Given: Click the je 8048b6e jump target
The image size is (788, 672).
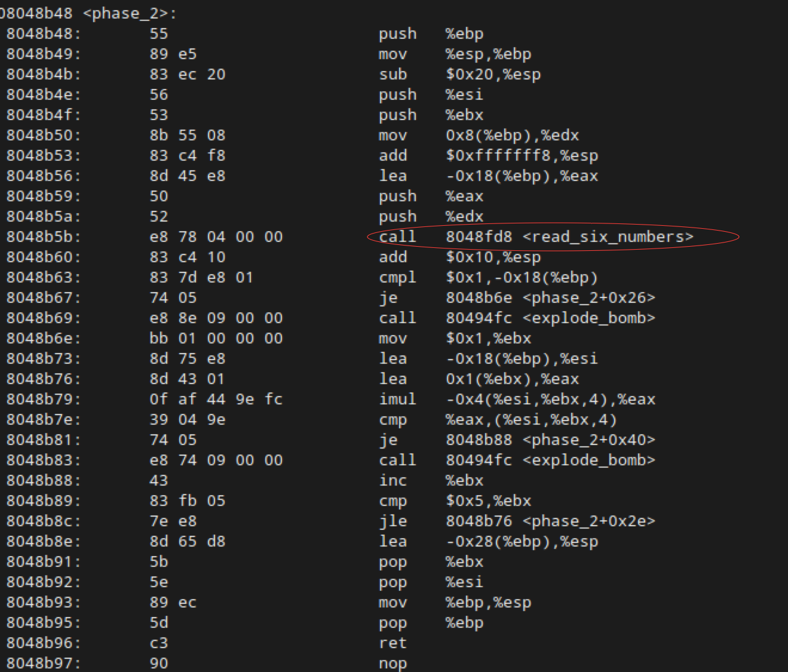Looking at the screenshot, I should (550, 297).
